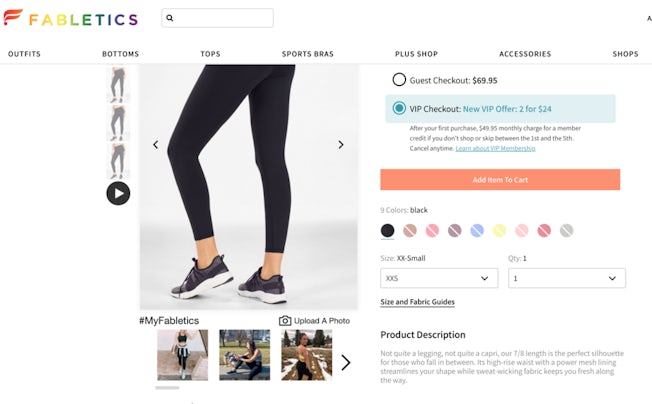Open the Bottoms menu
Screen dimensions: 652x404
[120, 54]
